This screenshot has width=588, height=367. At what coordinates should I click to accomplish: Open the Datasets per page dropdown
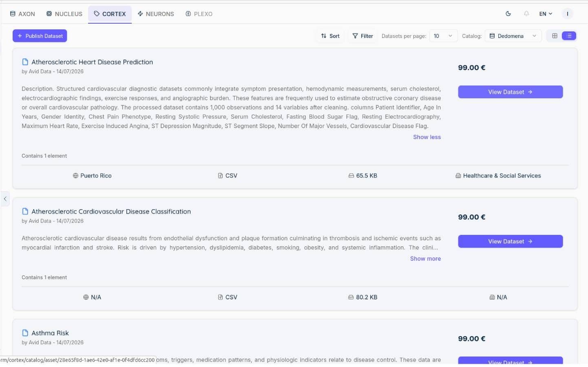(443, 36)
